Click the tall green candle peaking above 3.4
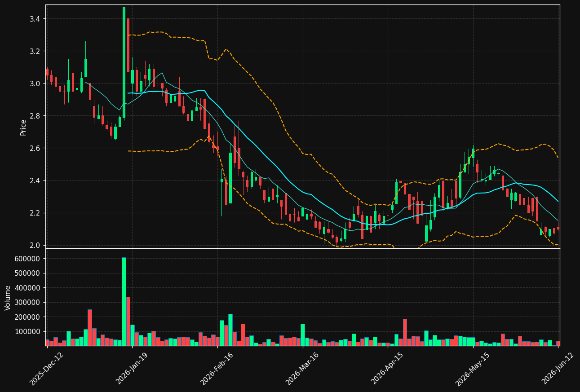The width and height of the screenshot is (580, 392). pos(124,62)
